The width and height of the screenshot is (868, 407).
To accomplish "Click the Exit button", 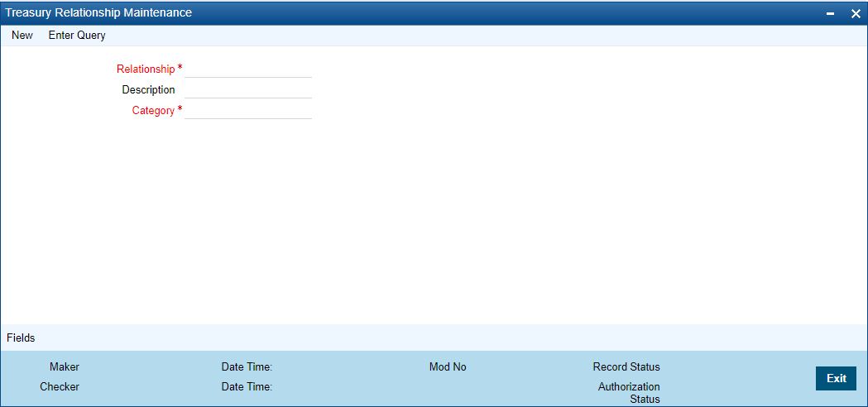I will coord(836,378).
